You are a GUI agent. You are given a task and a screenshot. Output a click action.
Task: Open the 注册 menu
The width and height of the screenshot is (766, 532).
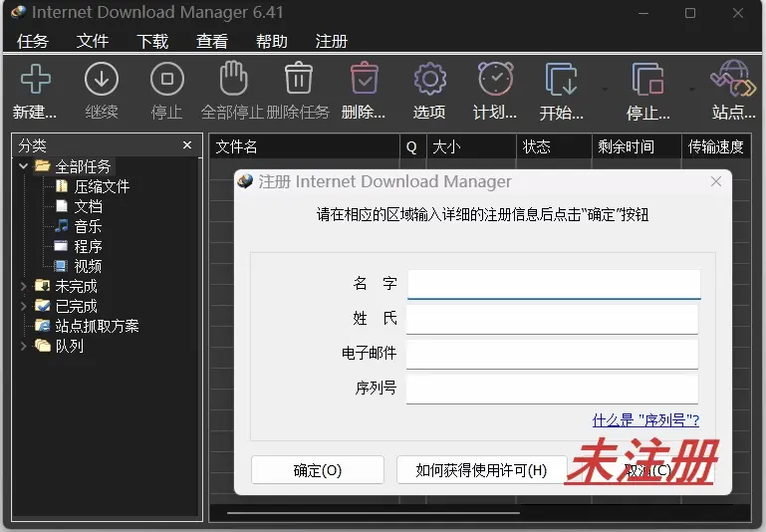click(331, 41)
